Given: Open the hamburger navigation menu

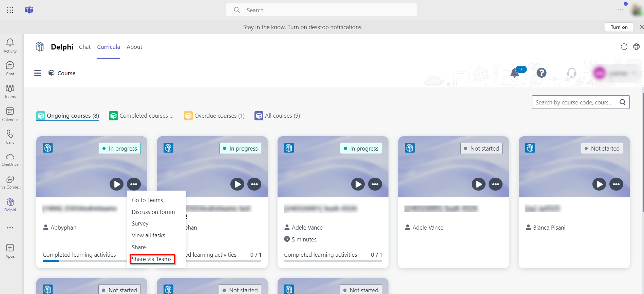Looking at the screenshot, I should 38,73.
